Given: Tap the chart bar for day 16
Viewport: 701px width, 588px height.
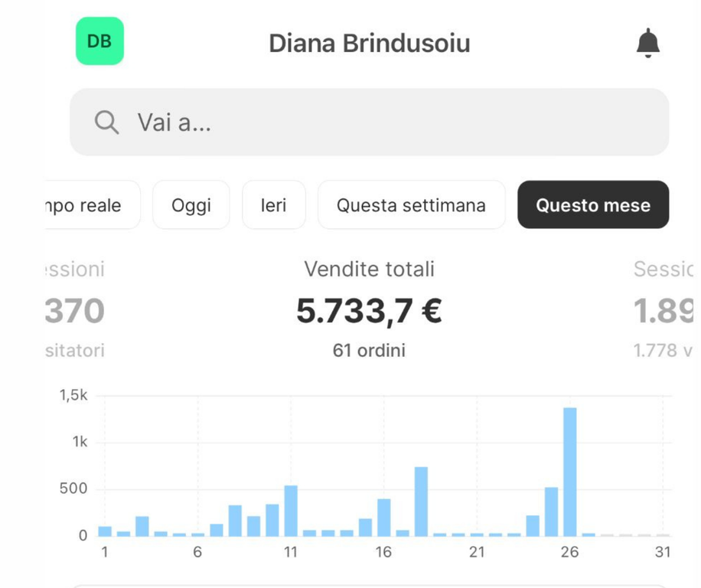Looking at the screenshot, I should (x=383, y=518).
